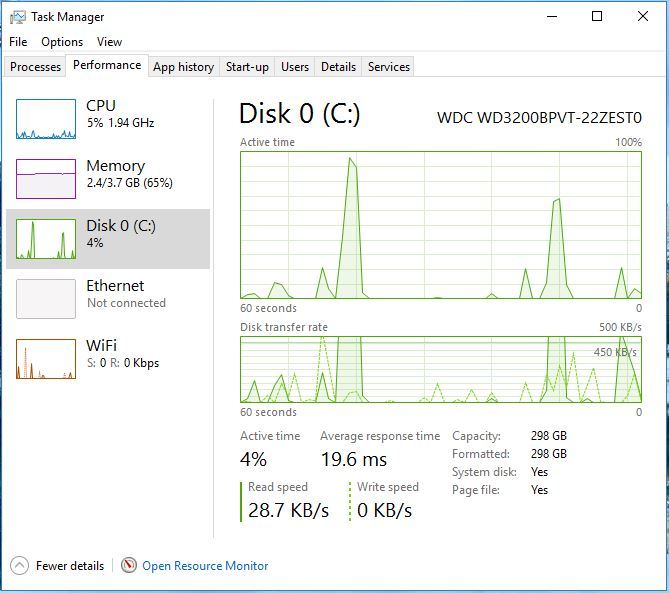
Task: Click the Resource Monitor gauge icon
Action: pyautogui.click(x=128, y=565)
